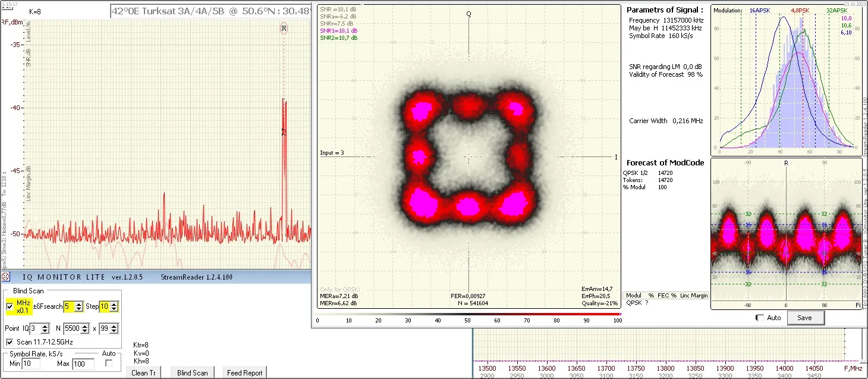Click the Max symbol rate field

[x=83, y=364]
